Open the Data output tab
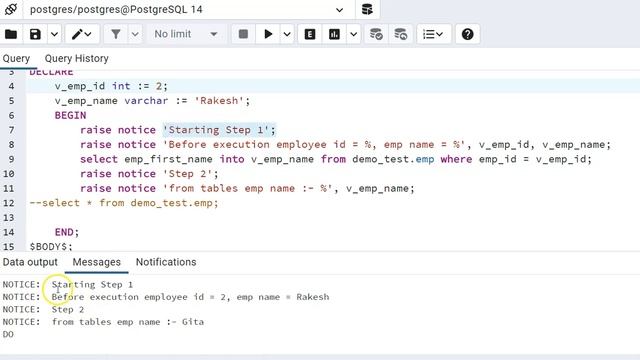640x360 pixels. point(30,262)
